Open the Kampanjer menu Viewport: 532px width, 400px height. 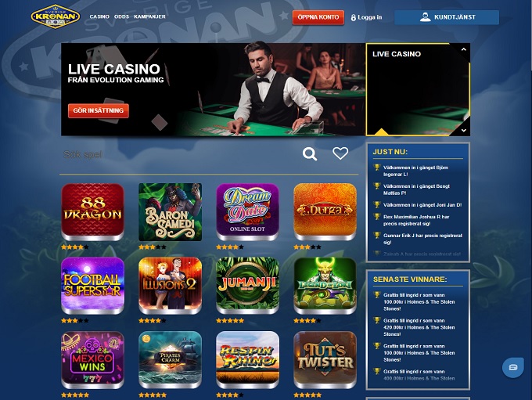click(149, 16)
